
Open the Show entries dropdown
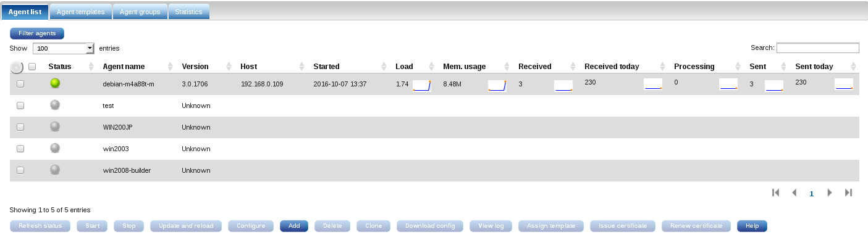point(63,48)
